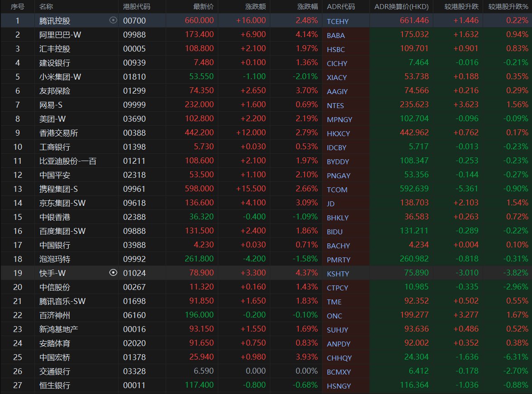Click the ADR换算价(HKD) column header

pos(402,7)
